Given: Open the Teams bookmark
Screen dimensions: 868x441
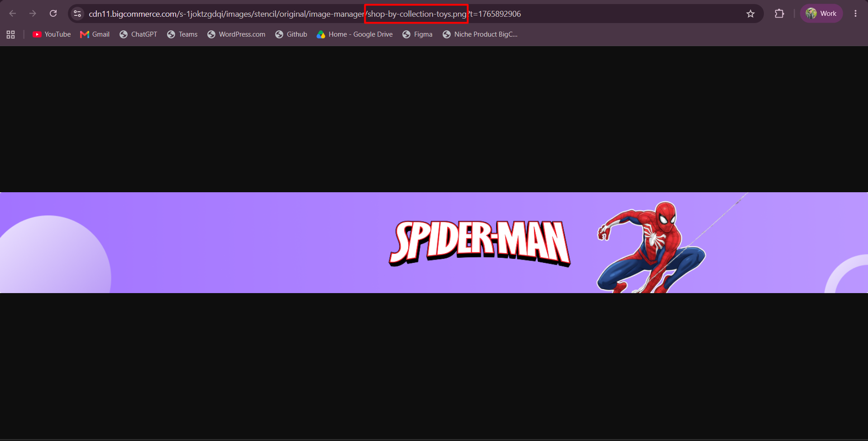Looking at the screenshot, I should [x=182, y=34].
